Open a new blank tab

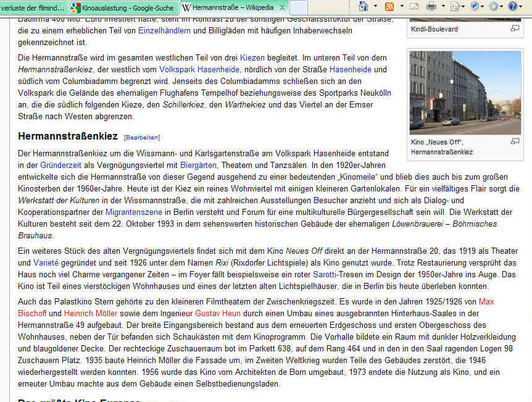click(x=299, y=7)
